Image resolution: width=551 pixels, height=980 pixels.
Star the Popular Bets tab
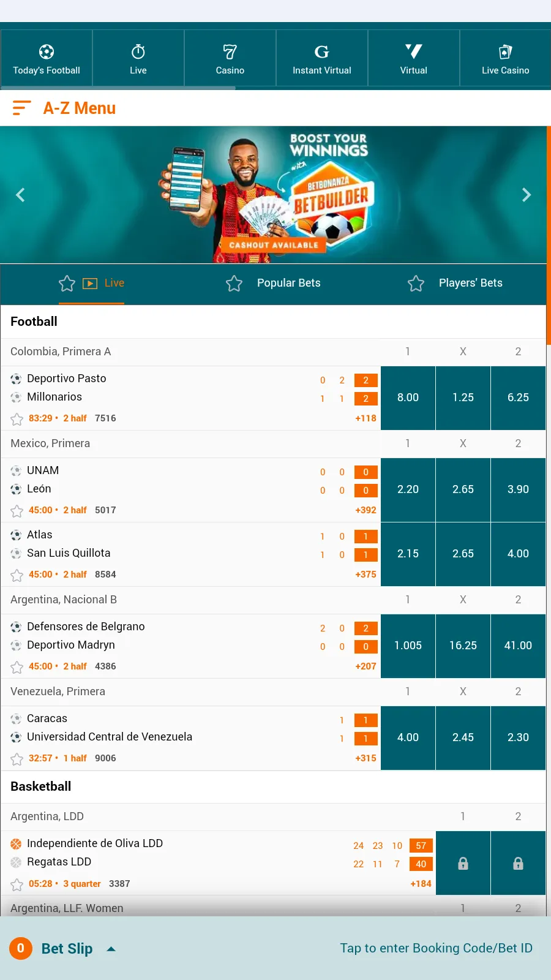point(234,283)
